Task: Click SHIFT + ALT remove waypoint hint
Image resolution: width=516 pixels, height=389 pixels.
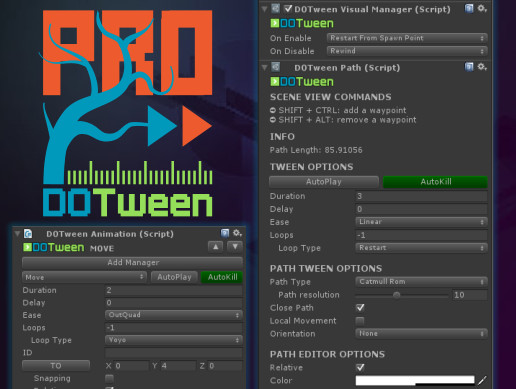Action: 343,120
